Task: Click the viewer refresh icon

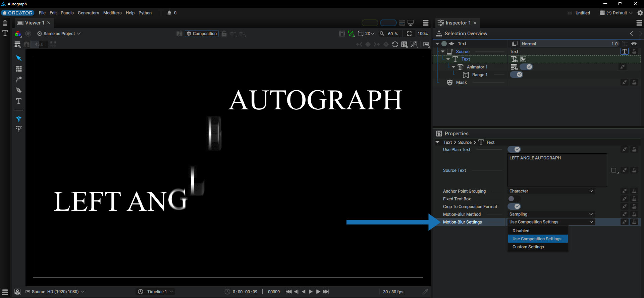Action: tap(395, 44)
